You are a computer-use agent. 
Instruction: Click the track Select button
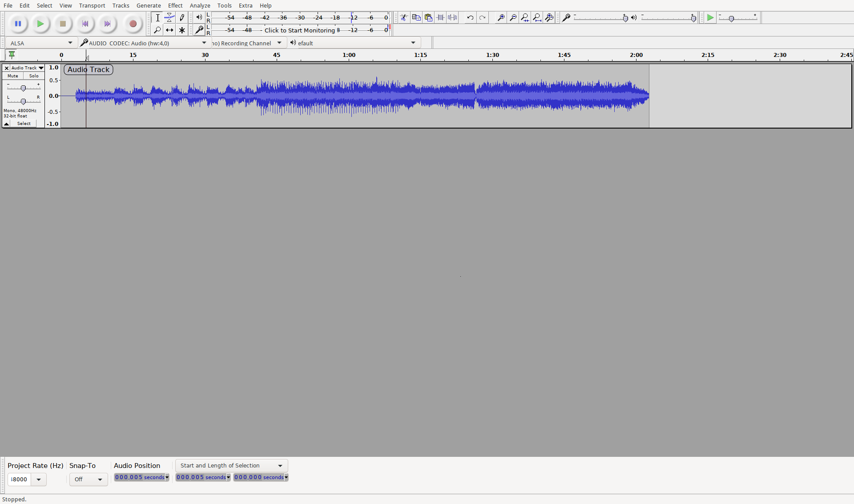click(x=24, y=124)
